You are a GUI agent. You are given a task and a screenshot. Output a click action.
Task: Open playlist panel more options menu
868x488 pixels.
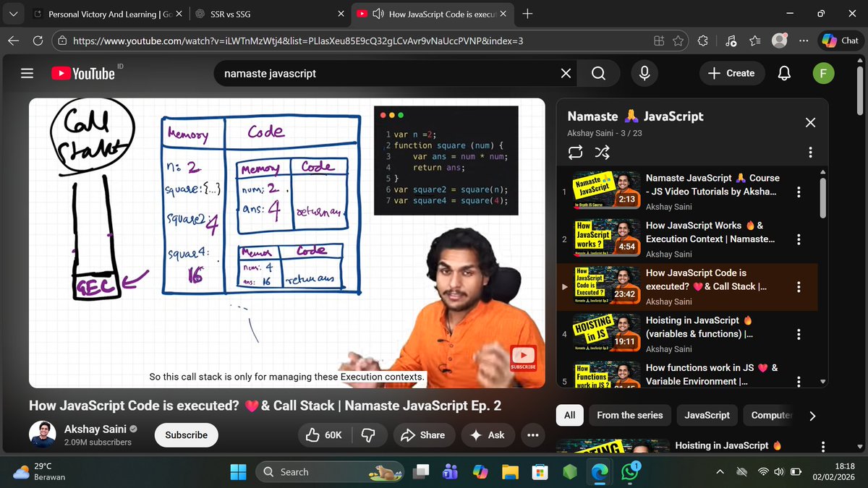[810, 153]
